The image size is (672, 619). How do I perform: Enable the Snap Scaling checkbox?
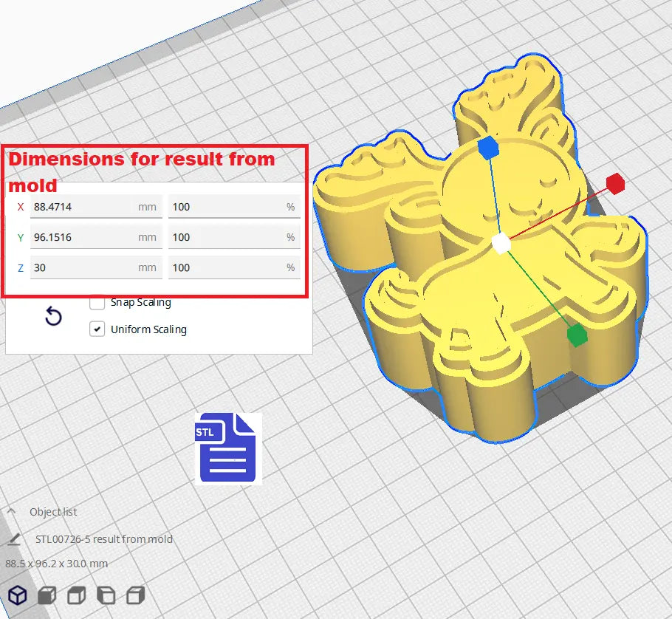coord(97,302)
